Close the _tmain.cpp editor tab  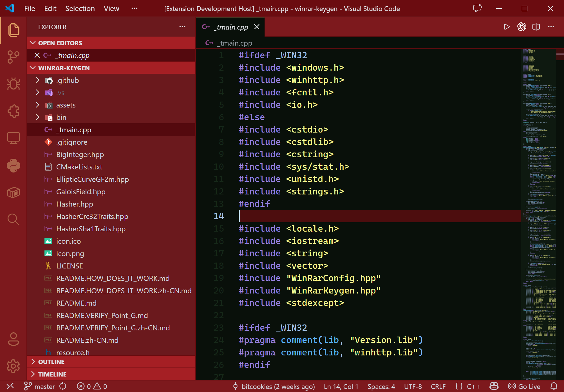click(x=257, y=27)
